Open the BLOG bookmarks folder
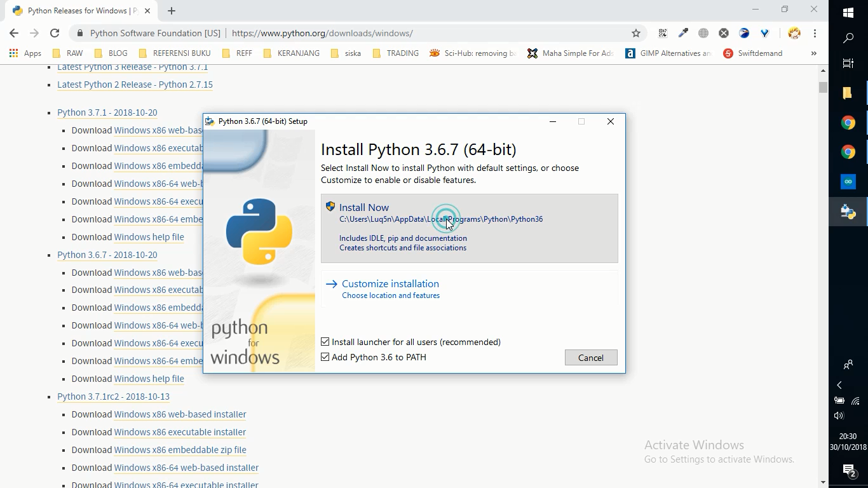The width and height of the screenshot is (868, 488). coord(111,53)
